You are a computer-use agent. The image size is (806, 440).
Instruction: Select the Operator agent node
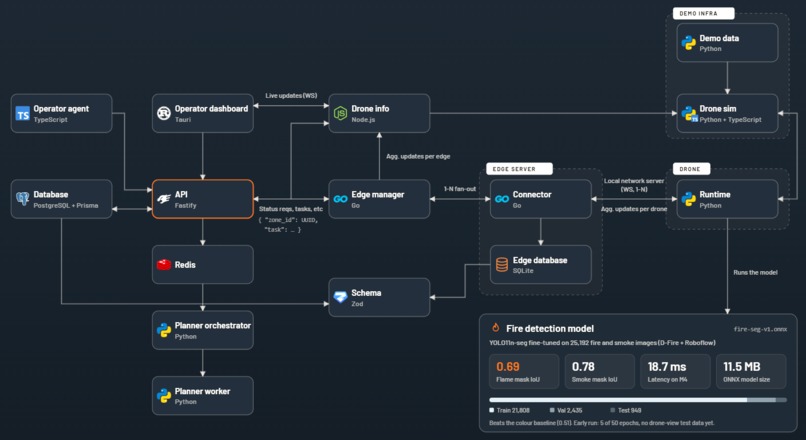coord(61,114)
